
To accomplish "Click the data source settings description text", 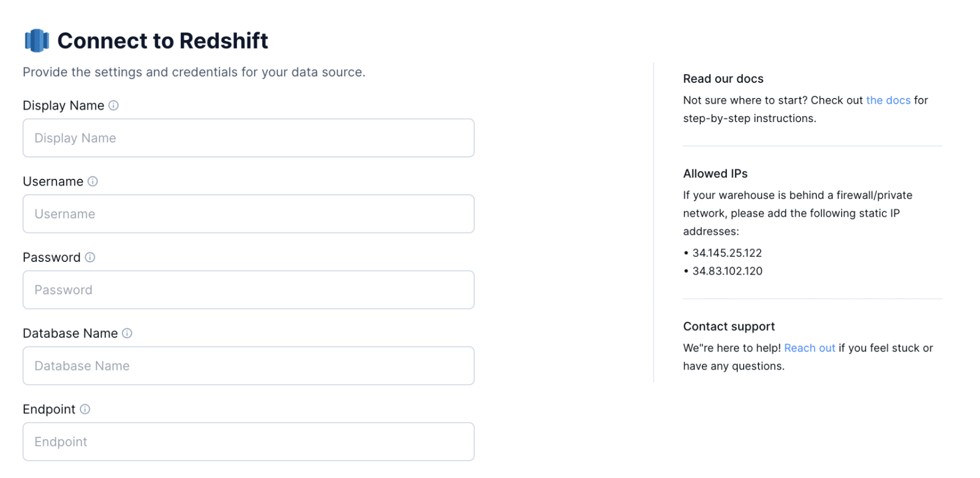I will point(194,72).
